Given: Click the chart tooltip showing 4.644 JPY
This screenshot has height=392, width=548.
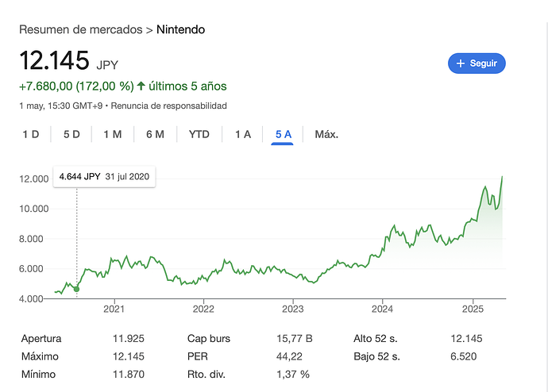Looking at the screenshot, I should 104,177.
